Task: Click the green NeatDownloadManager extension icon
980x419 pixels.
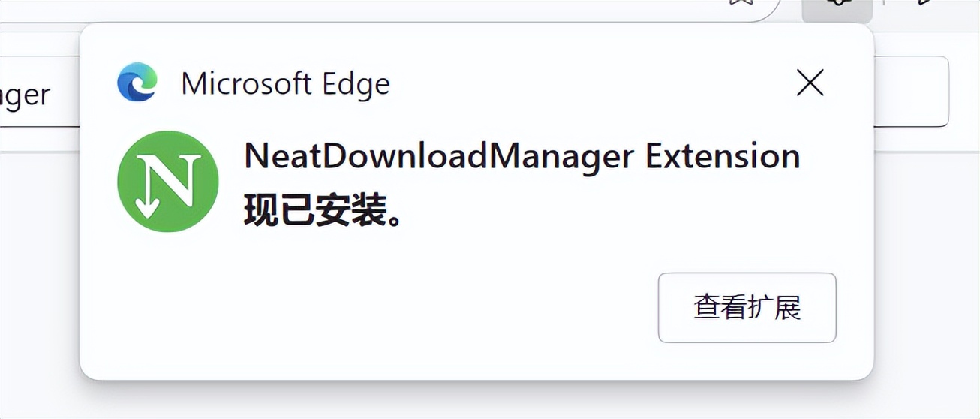Action: (168, 182)
